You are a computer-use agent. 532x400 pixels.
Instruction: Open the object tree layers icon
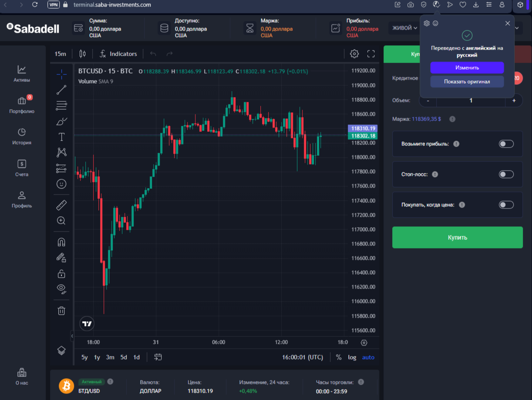point(61,350)
